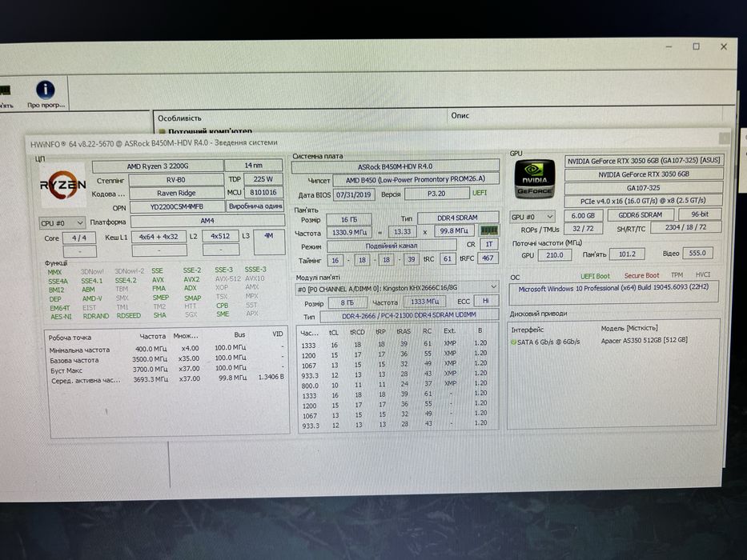The width and height of the screenshot is (747, 560).
Task: Click the green SATA drive status icon
Action: (x=513, y=342)
